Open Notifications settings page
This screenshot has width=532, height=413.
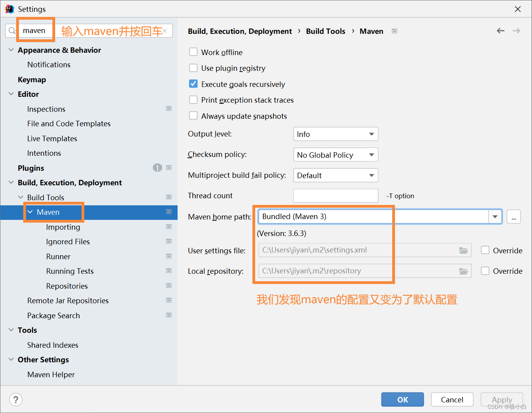coord(49,65)
